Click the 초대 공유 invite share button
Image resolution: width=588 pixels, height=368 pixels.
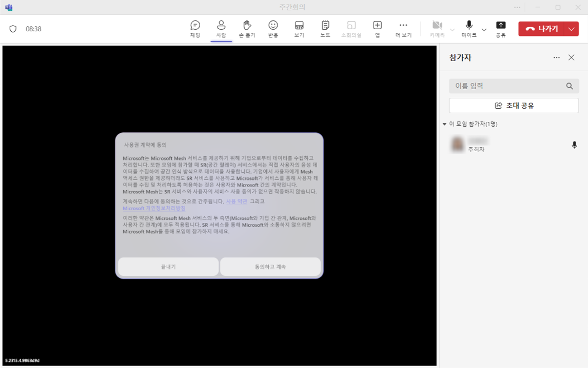(514, 105)
